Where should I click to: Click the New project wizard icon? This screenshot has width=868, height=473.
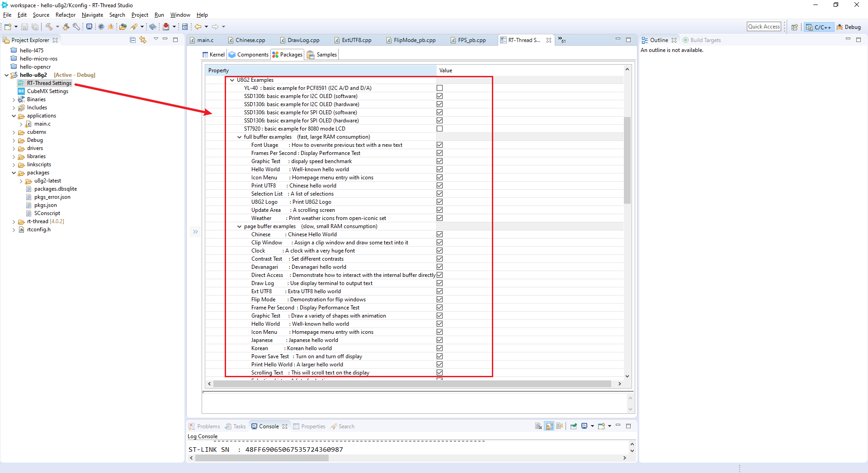click(x=8, y=27)
